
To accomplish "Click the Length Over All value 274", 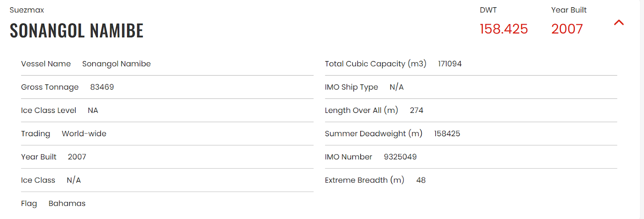I will tap(416, 111).
